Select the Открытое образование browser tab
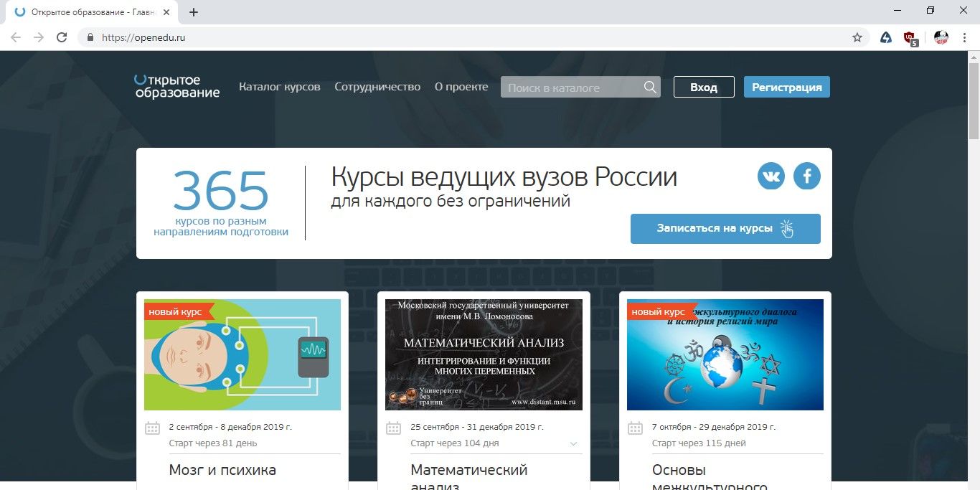 tap(91, 12)
